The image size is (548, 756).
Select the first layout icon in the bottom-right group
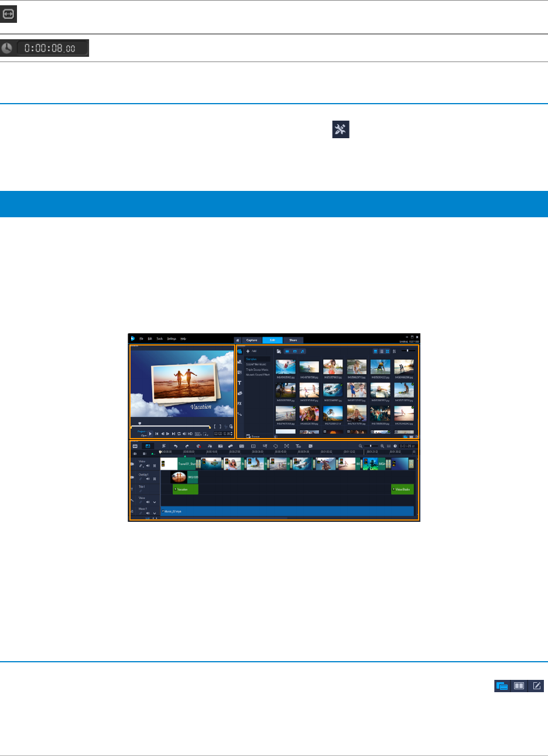[502, 686]
